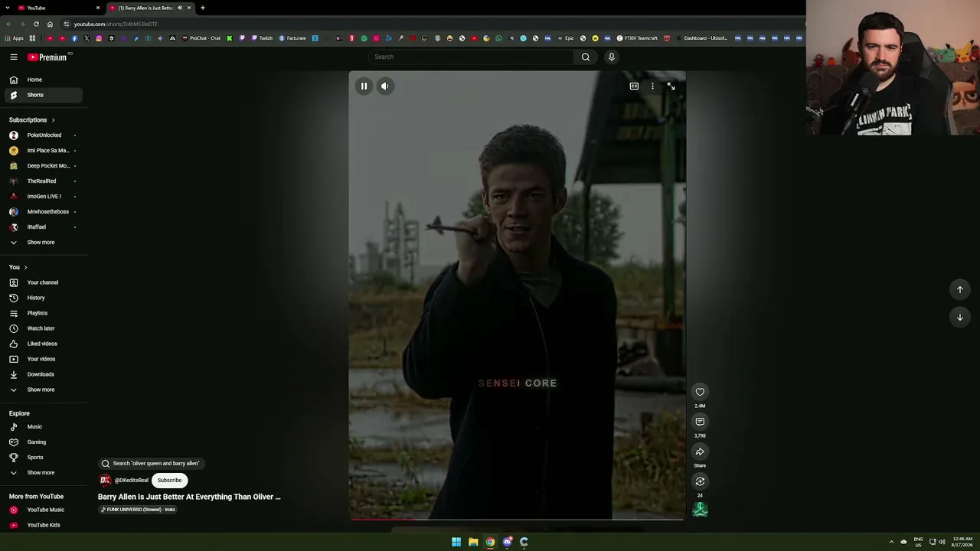Open Downloads in the sidebar

(44, 374)
